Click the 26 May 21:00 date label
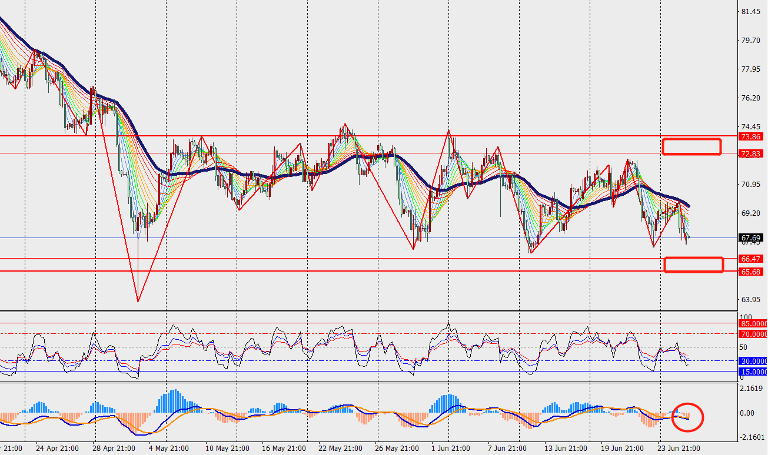 [x=396, y=448]
